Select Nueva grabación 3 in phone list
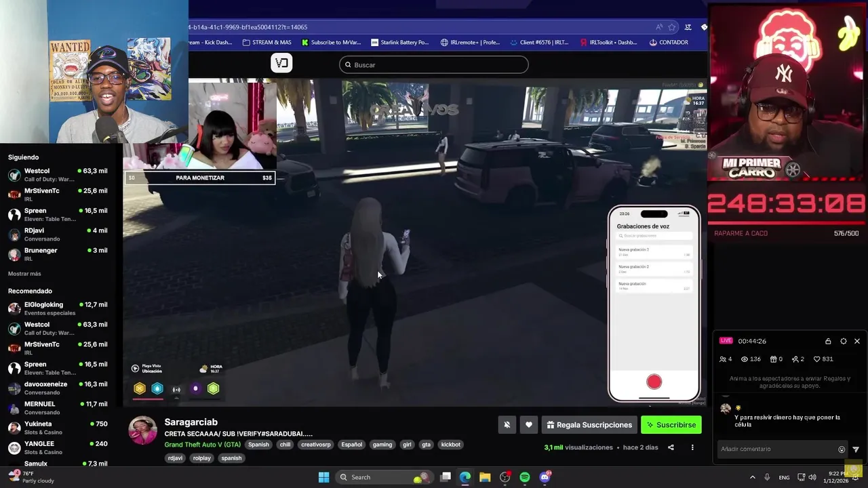 [654, 252]
